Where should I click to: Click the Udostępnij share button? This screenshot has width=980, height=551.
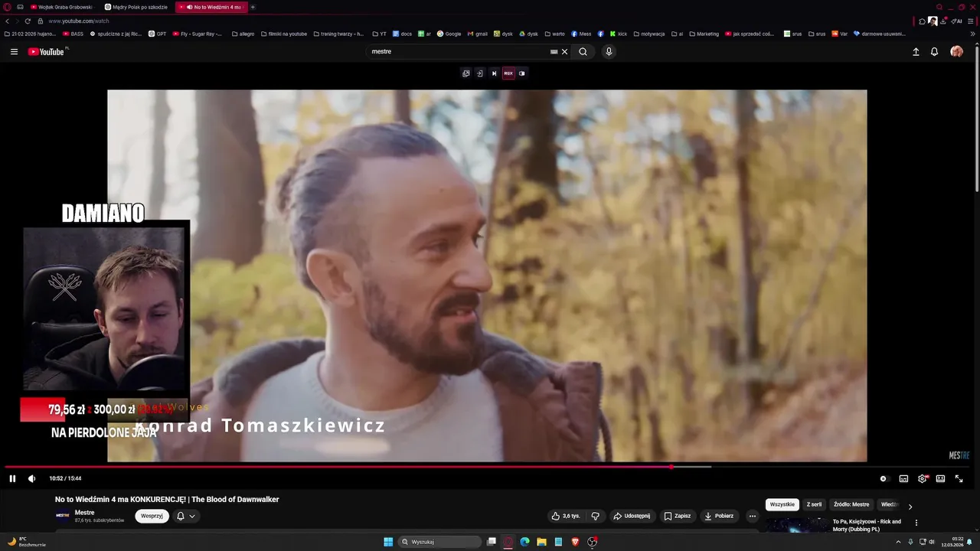click(x=632, y=516)
